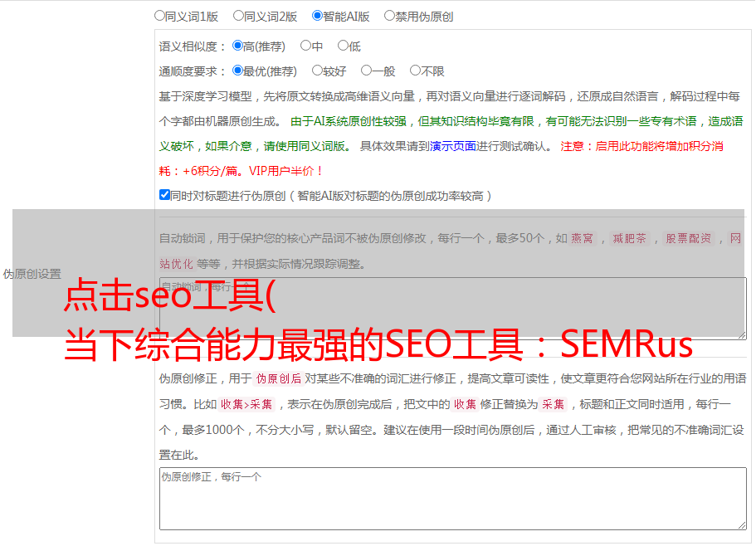Image resolution: width=756 pixels, height=546 pixels.
Task: Click resize handle of 自动锁词 textarea
Action: pyautogui.click(x=742, y=334)
